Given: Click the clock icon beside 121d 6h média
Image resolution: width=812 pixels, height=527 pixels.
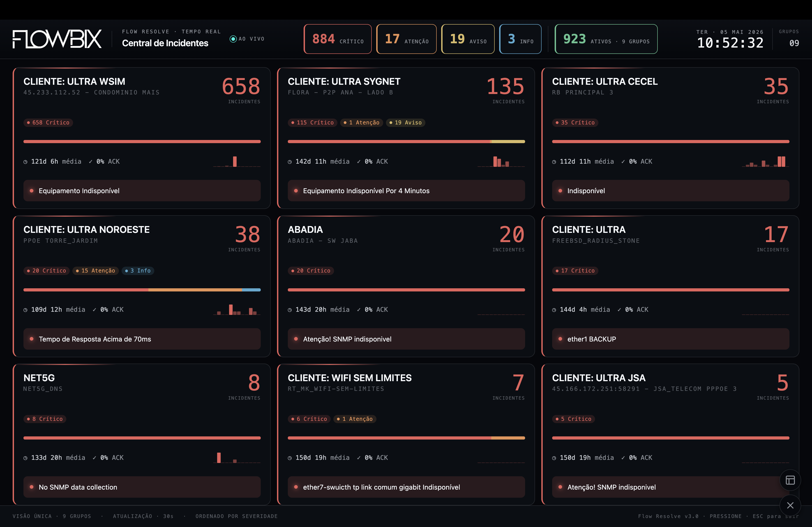Looking at the screenshot, I should [25, 162].
